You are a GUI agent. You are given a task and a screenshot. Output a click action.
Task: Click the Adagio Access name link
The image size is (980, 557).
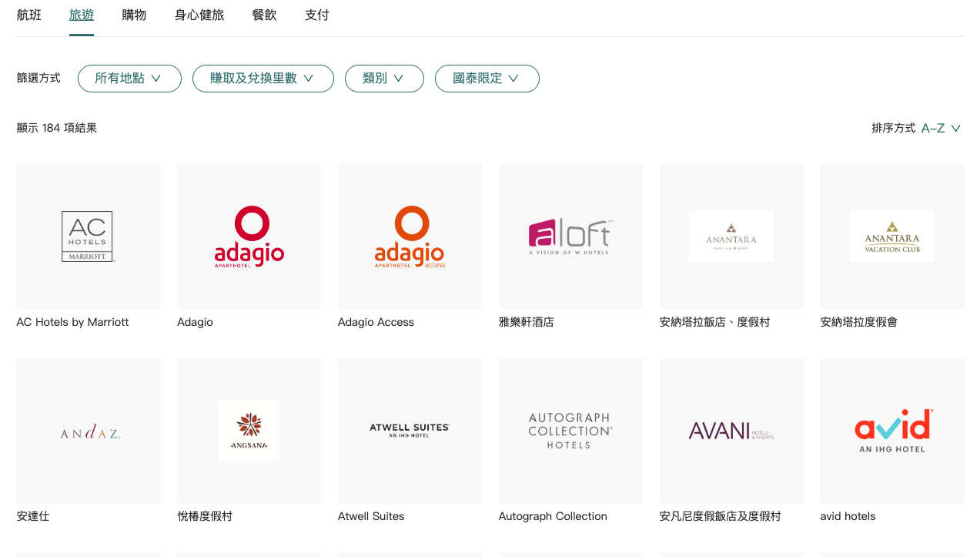376,322
